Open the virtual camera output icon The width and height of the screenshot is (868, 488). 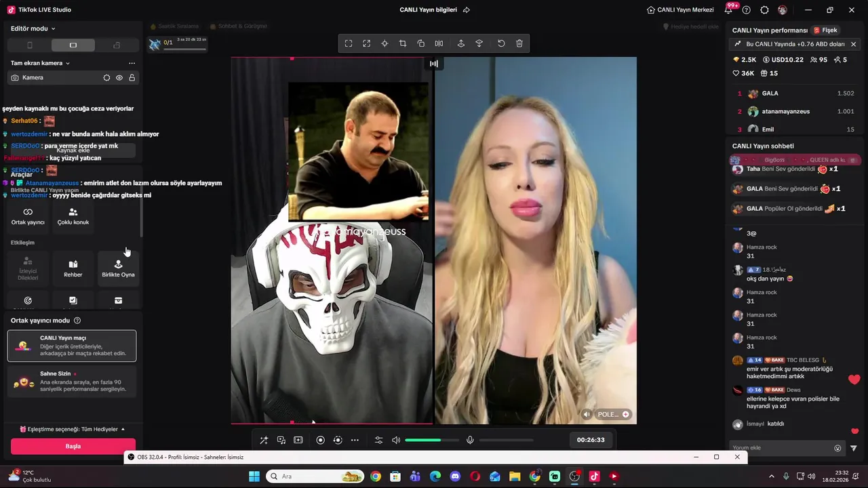281,440
